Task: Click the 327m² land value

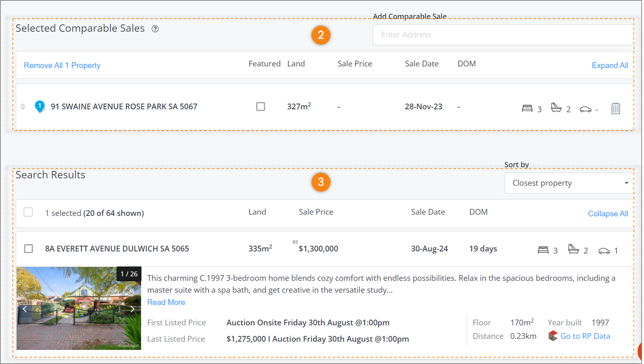Action: (299, 106)
